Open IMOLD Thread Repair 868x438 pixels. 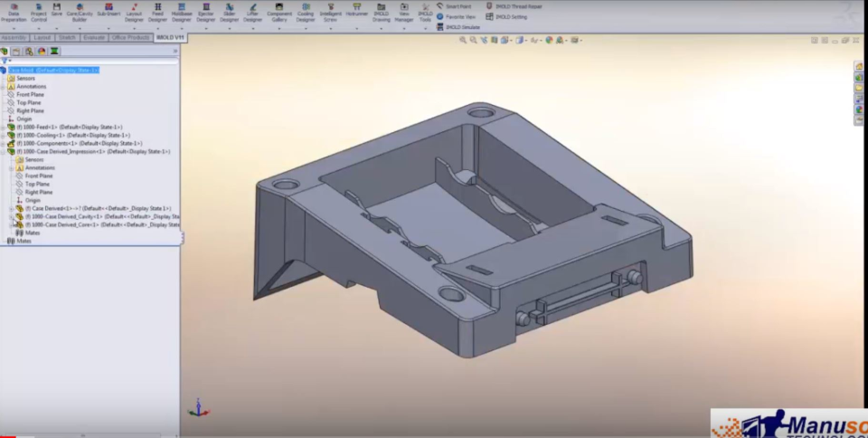click(514, 6)
